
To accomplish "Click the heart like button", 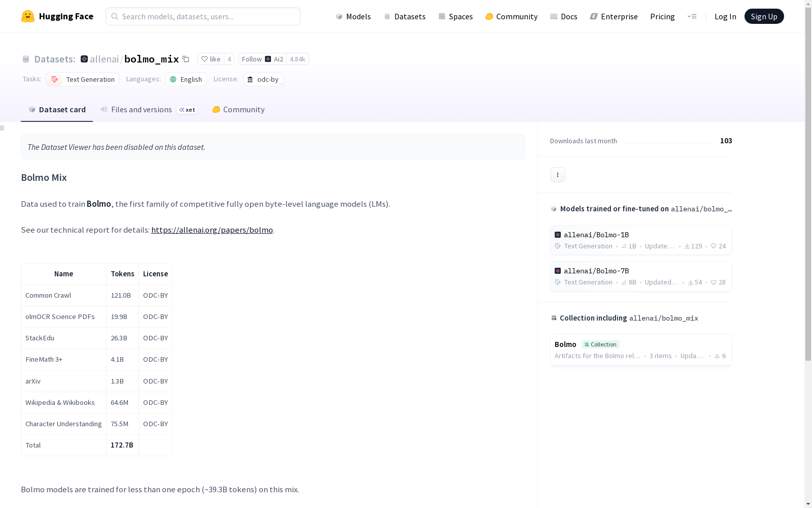I will point(211,59).
